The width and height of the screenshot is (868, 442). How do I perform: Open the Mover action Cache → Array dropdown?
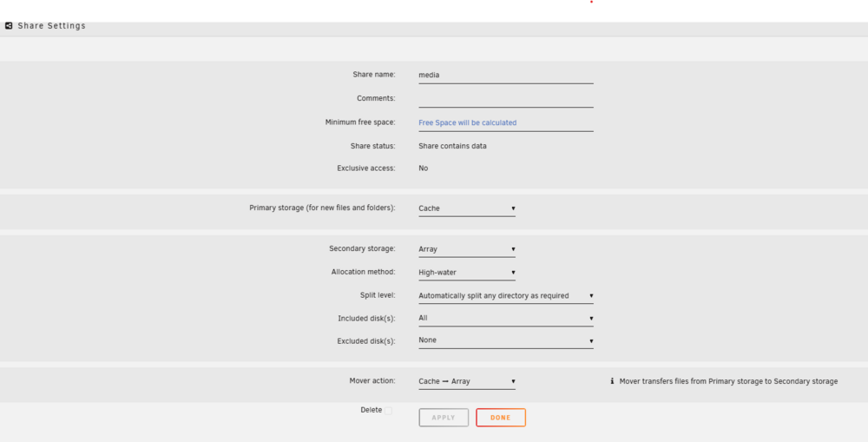[x=467, y=381]
